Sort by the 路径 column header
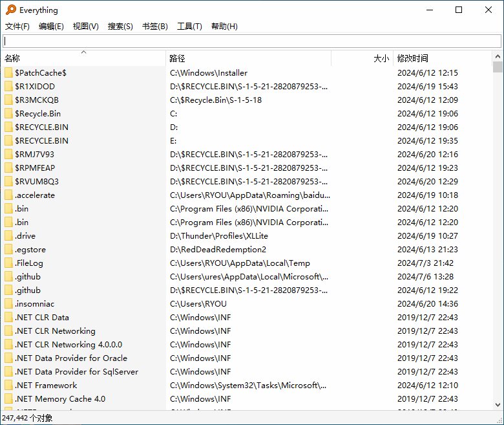The image size is (504, 425). click(x=249, y=58)
